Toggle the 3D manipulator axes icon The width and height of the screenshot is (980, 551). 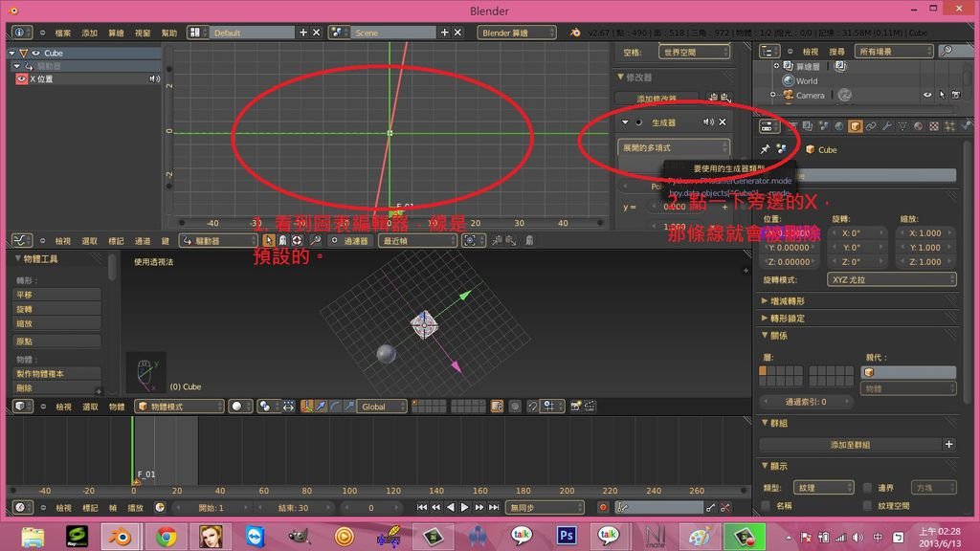coord(306,406)
